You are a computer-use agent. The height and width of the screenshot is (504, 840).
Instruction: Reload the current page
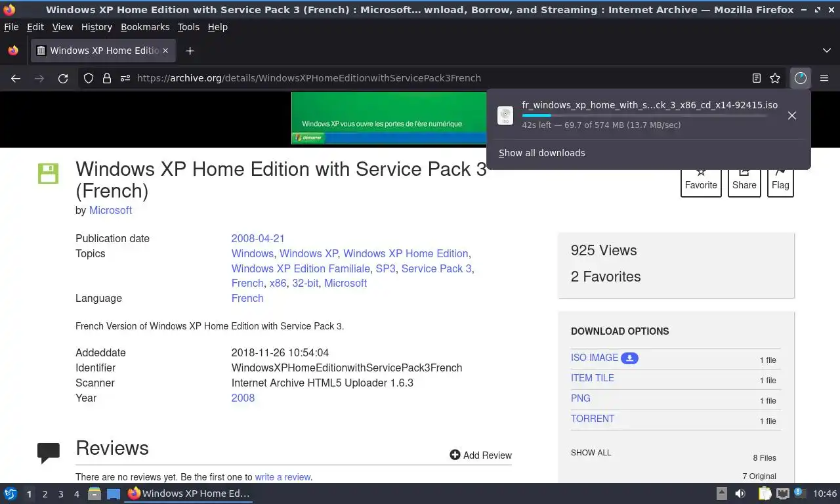pos(63,78)
